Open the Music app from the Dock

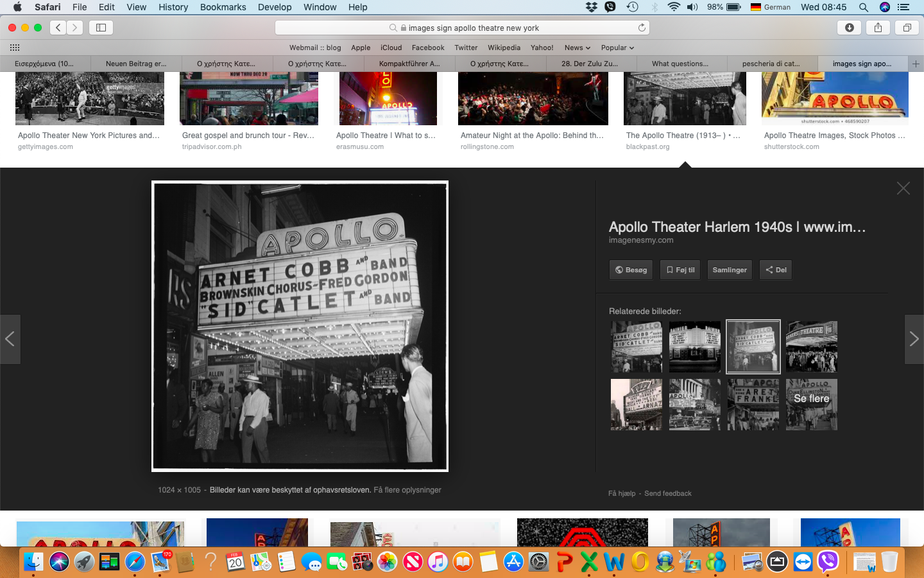[438, 562]
